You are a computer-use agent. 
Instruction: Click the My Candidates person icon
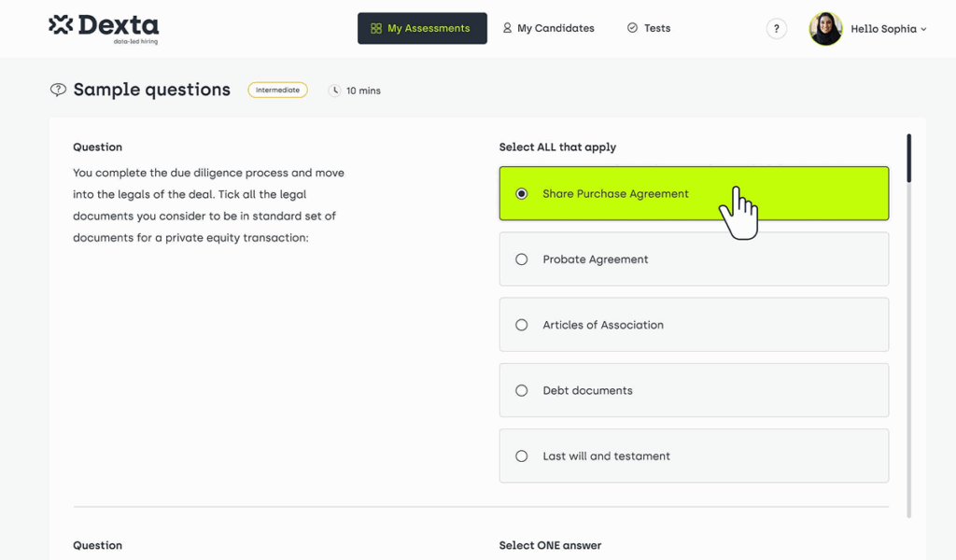[507, 28]
